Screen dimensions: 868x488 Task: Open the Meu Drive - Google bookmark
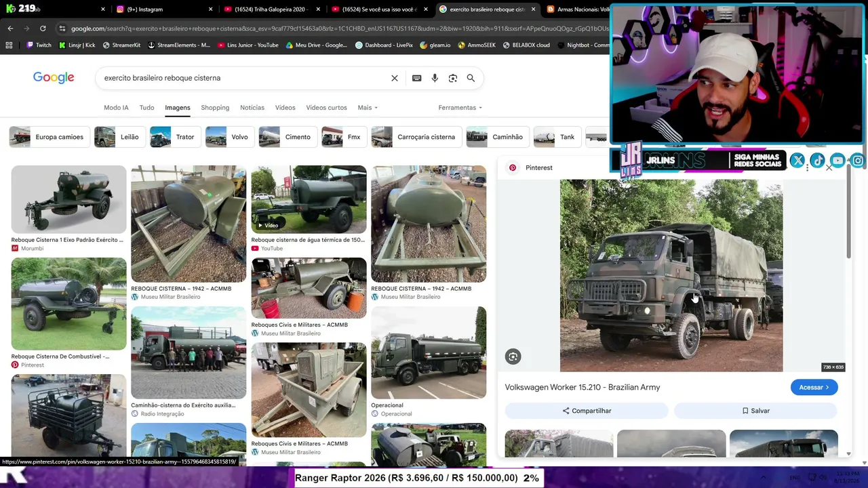317,45
